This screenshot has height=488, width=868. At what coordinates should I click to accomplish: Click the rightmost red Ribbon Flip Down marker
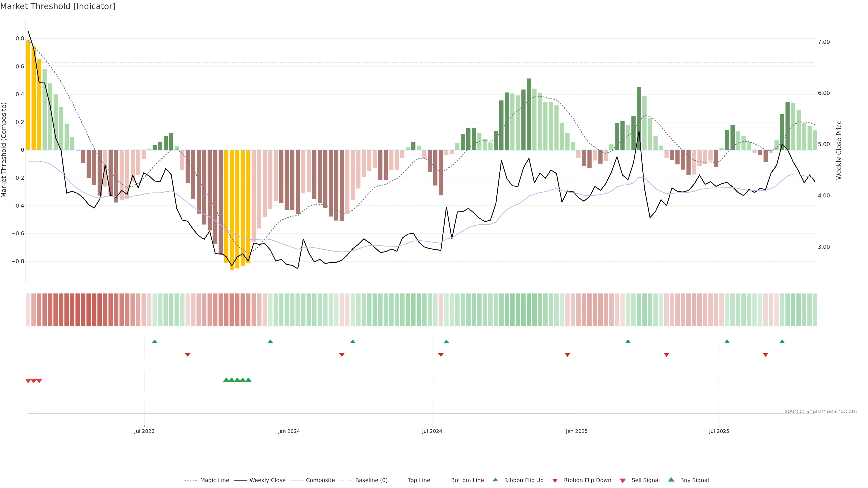[x=766, y=355]
